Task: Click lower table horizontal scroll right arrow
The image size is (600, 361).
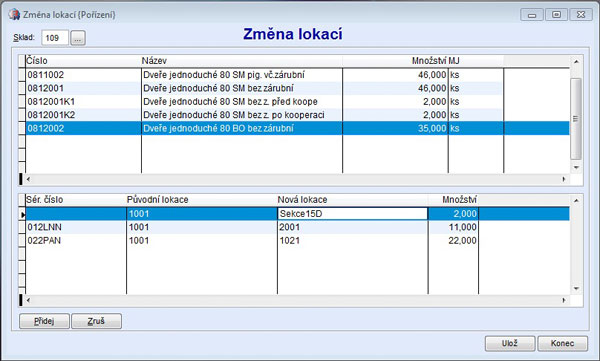Action: pyautogui.click(x=564, y=300)
